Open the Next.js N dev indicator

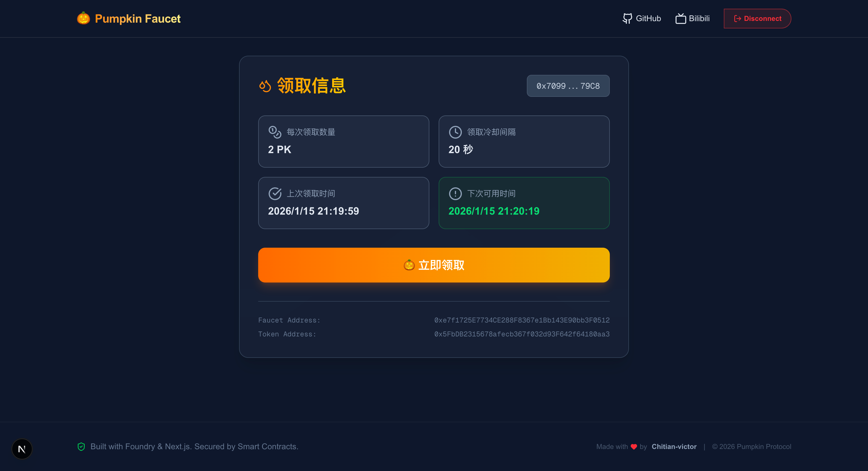(x=22, y=449)
